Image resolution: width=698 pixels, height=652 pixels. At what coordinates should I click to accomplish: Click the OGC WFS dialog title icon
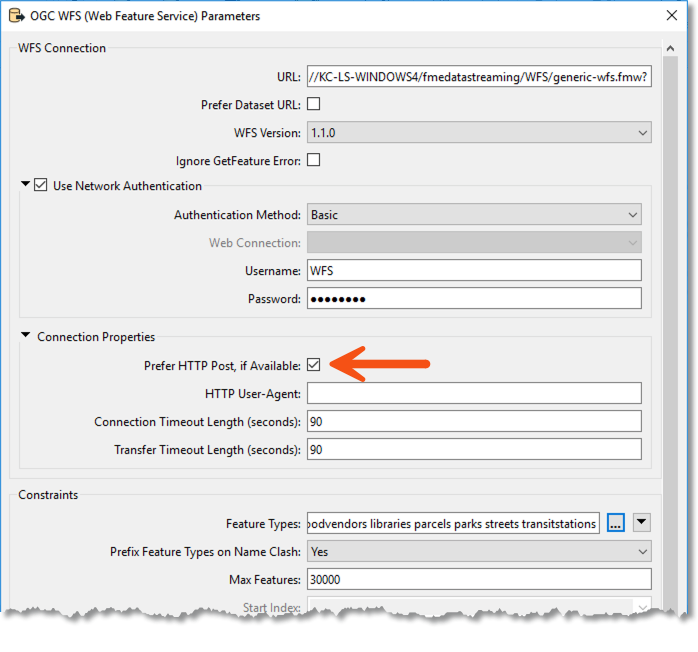pyautogui.click(x=16, y=16)
